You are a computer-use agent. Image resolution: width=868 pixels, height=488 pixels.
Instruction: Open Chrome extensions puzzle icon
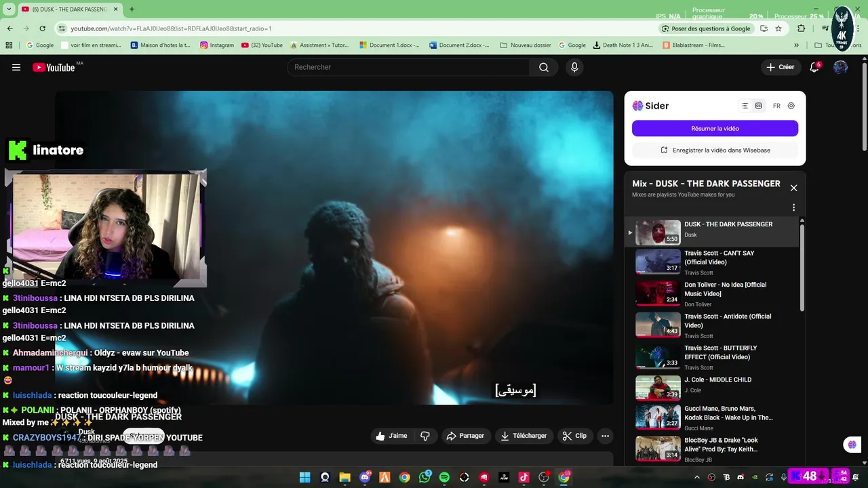pos(802,28)
